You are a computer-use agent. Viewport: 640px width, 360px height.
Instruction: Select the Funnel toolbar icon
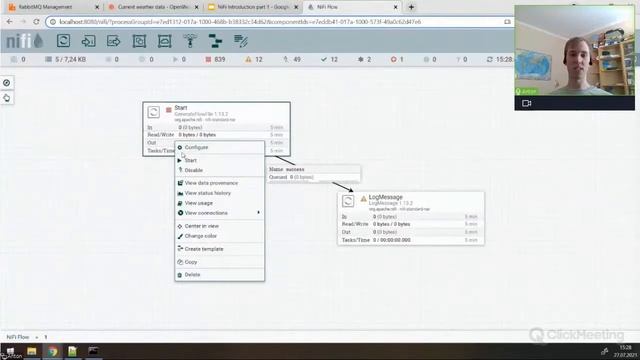point(190,41)
